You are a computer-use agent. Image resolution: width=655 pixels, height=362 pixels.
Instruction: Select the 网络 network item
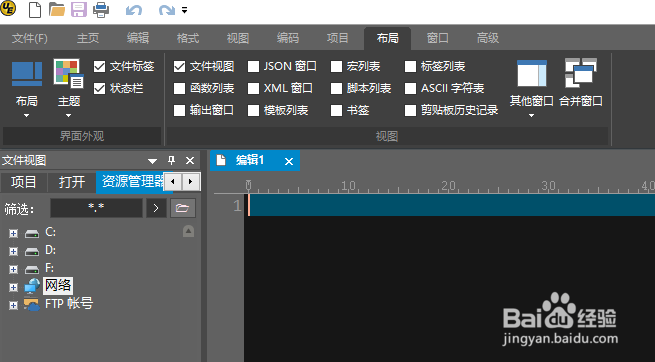pos(58,286)
